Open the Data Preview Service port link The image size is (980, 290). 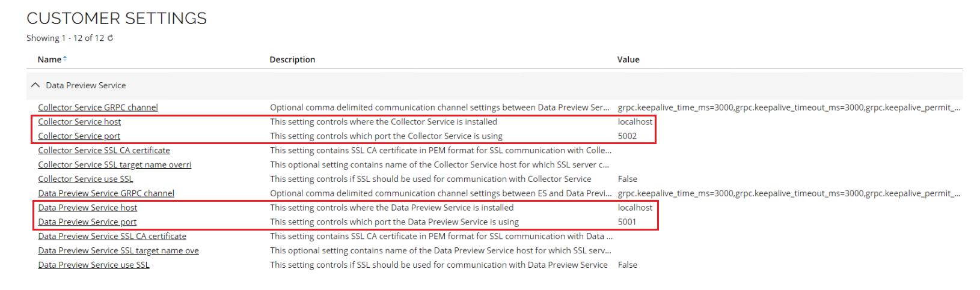[87, 222]
